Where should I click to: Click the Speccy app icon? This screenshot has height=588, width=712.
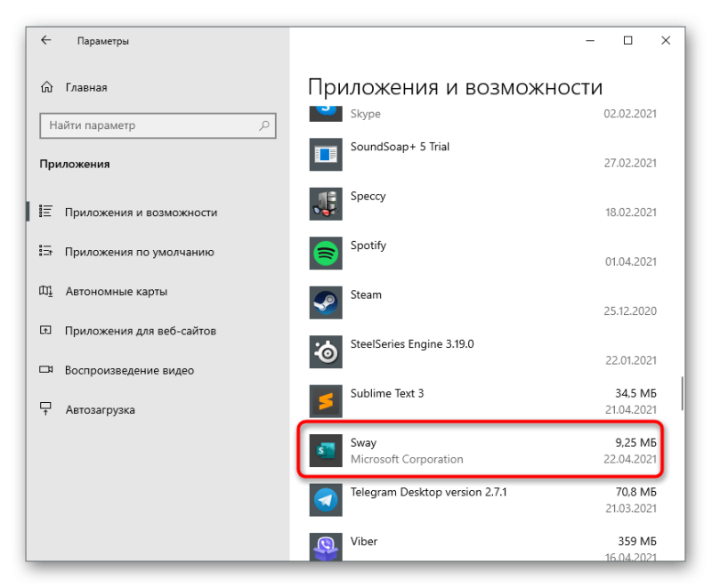pyautogui.click(x=326, y=205)
